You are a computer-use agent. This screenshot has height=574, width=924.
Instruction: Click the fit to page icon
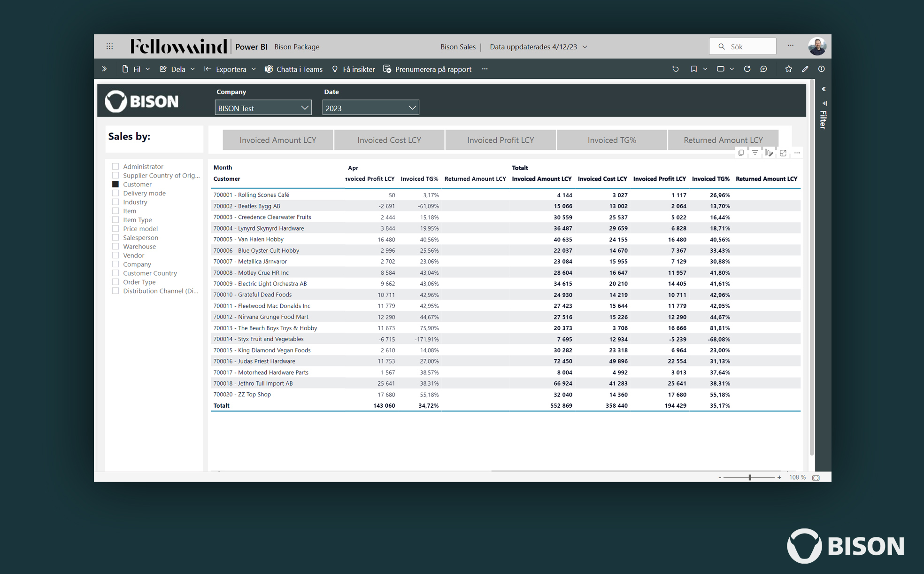click(816, 478)
